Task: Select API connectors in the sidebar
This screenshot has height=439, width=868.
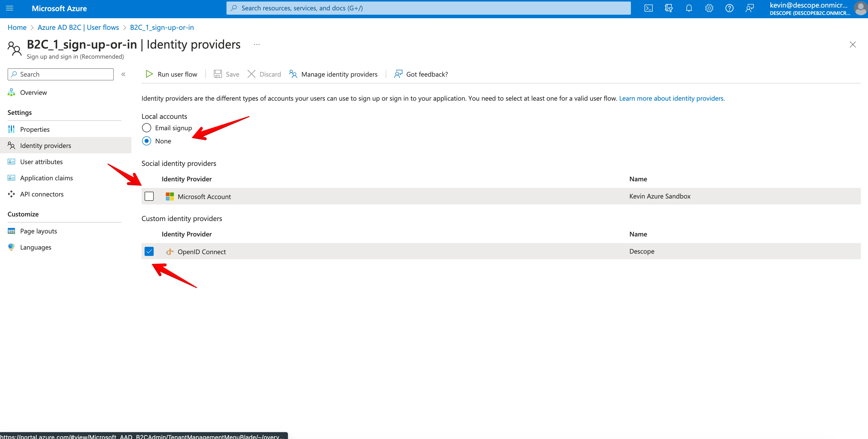Action: coord(41,194)
